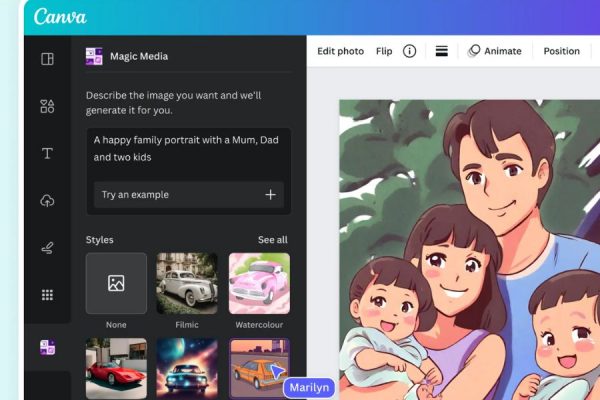Image resolution: width=600 pixels, height=400 pixels.
Task: Click the image description text field
Action: (188, 149)
